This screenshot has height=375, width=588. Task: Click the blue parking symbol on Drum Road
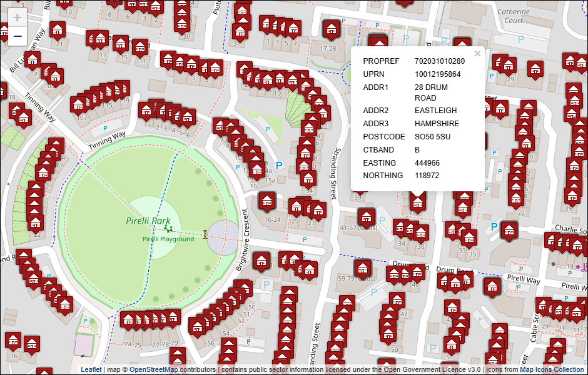(x=494, y=227)
